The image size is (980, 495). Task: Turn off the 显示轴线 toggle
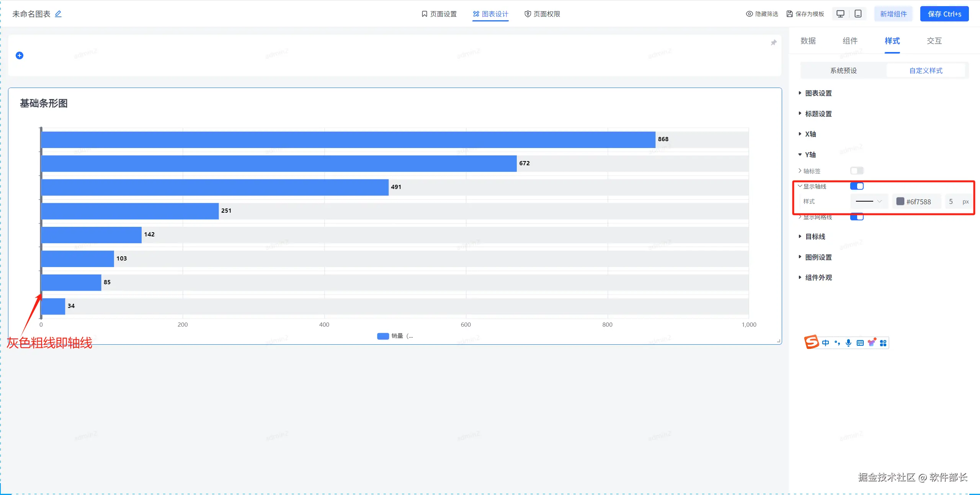pos(857,186)
